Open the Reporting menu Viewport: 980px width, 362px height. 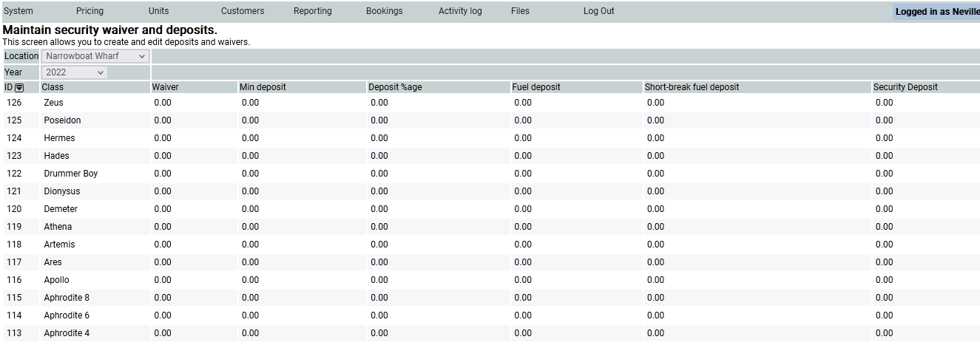point(312,11)
